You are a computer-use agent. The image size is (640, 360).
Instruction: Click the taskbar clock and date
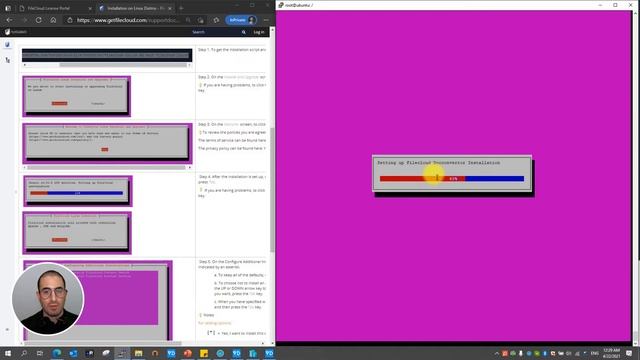(x=611, y=353)
